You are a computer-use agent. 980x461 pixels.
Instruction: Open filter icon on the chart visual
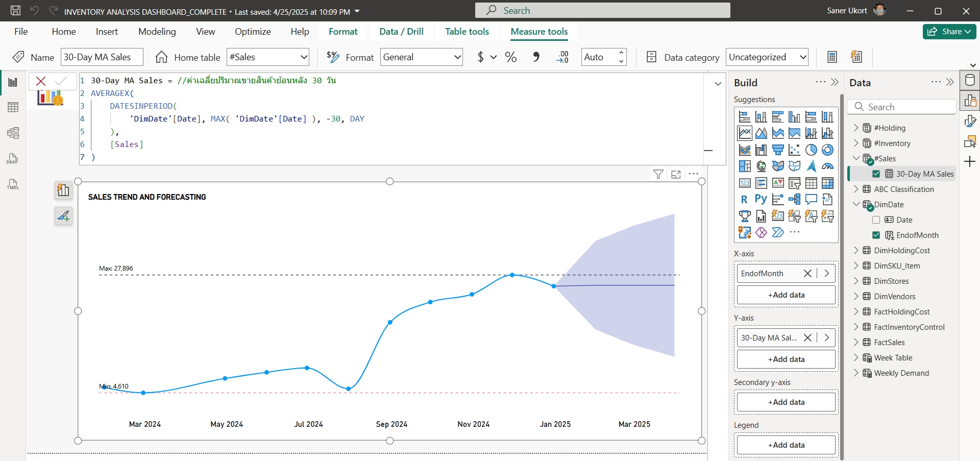[658, 175]
